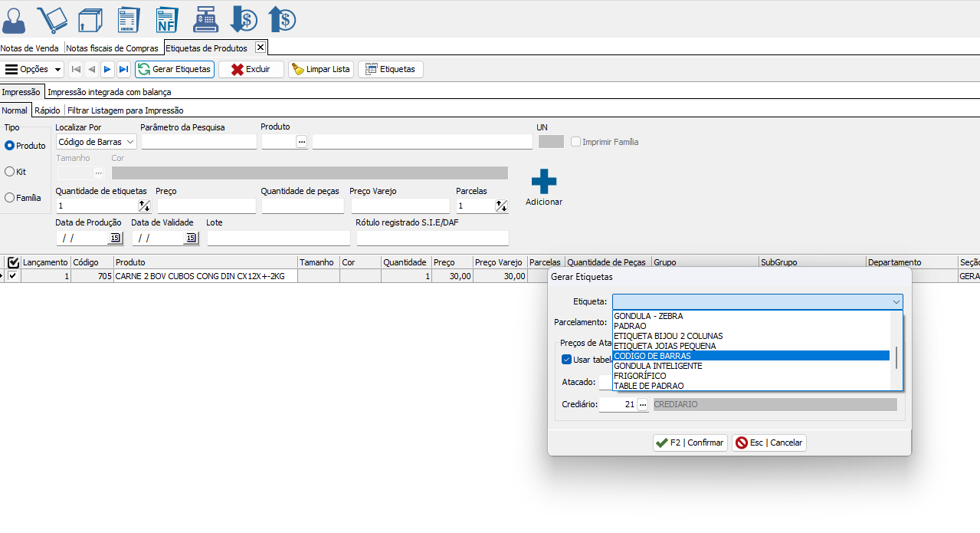Click the Excluir toolbar button
This screenshot has height=533, width=980.
click(x=251, y=69)
